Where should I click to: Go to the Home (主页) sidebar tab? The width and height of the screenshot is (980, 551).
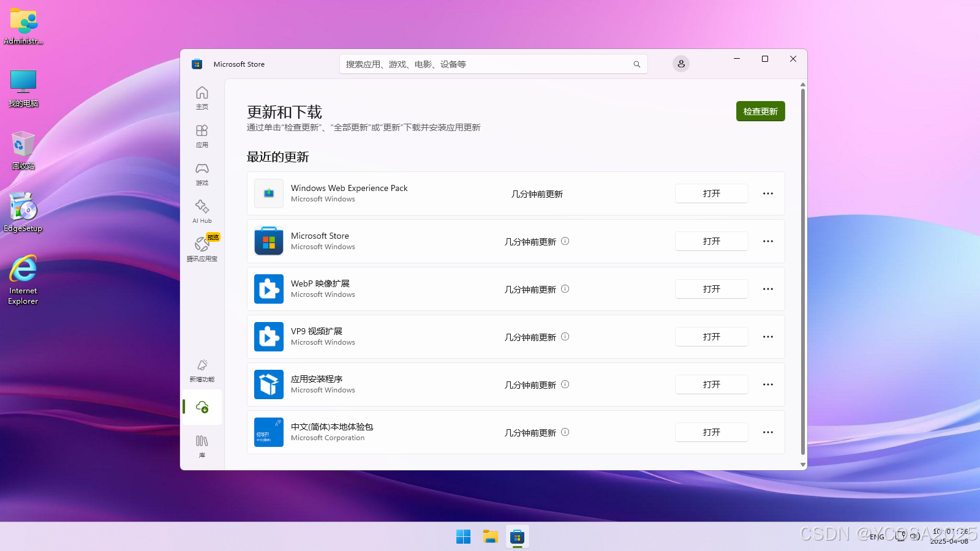202,98
